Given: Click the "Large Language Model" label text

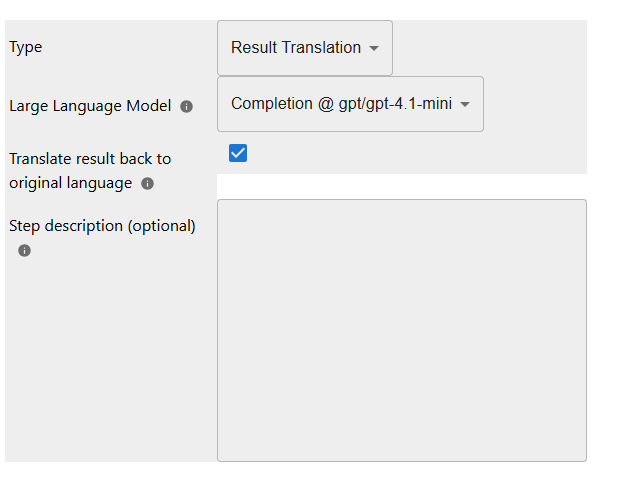Looking at the screenshot, I should 90,106.
